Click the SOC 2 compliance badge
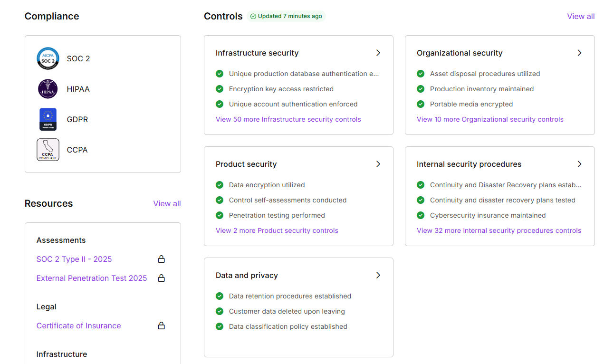604x364 pixels. click(48, 58)
